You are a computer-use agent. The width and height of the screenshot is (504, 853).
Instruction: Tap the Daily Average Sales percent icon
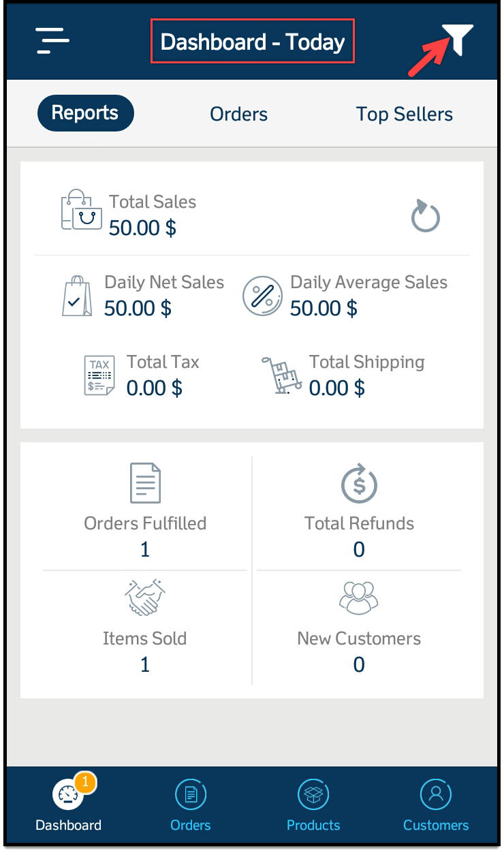coord(262,296)
